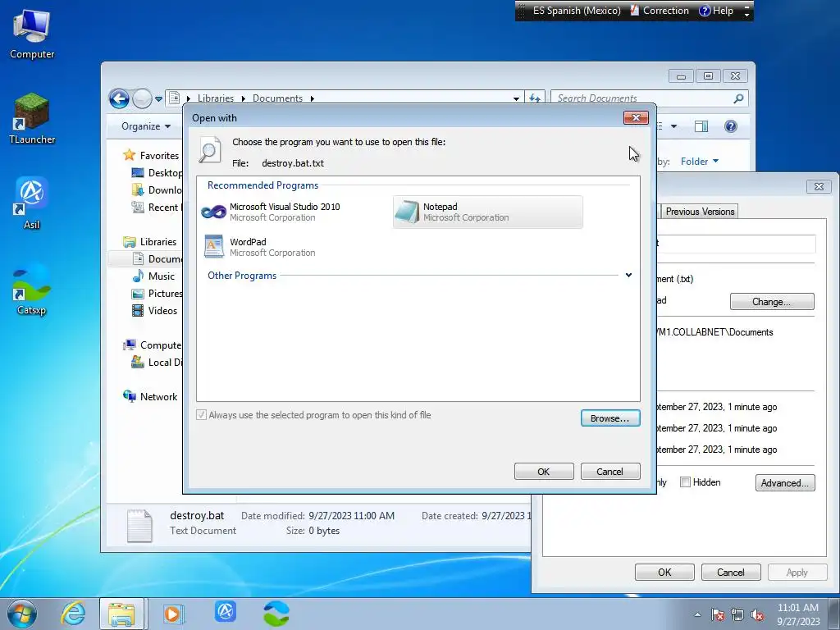The image size is (840, 630).
Task: Open the Pictures library
Action: click(x=157, y=293)
